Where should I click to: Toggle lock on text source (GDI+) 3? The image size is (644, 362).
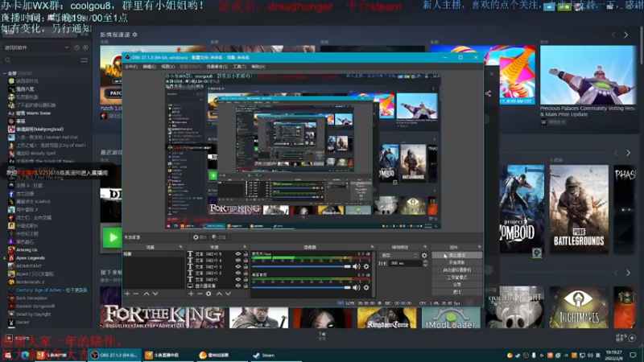point(246,267)
